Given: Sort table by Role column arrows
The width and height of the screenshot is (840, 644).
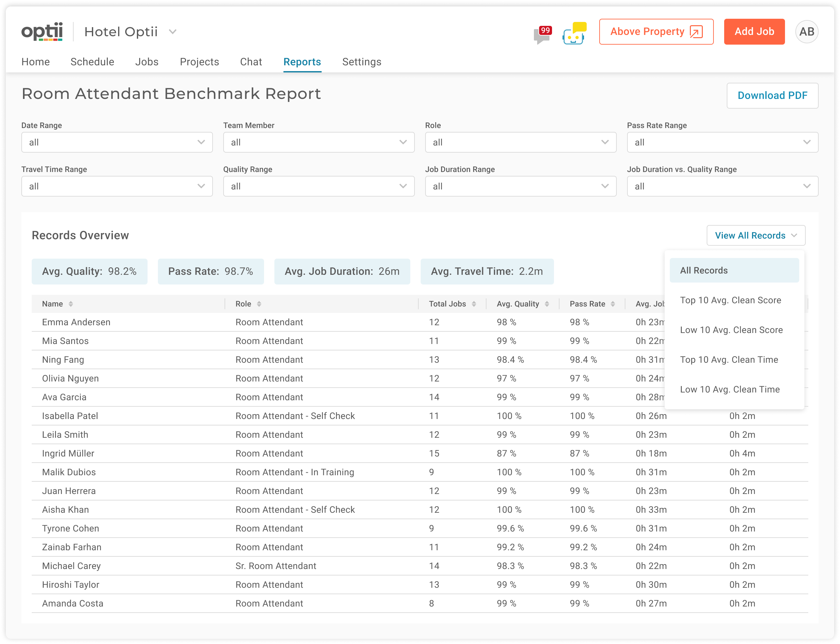Looking at the screenshot, I should [259, 304].
